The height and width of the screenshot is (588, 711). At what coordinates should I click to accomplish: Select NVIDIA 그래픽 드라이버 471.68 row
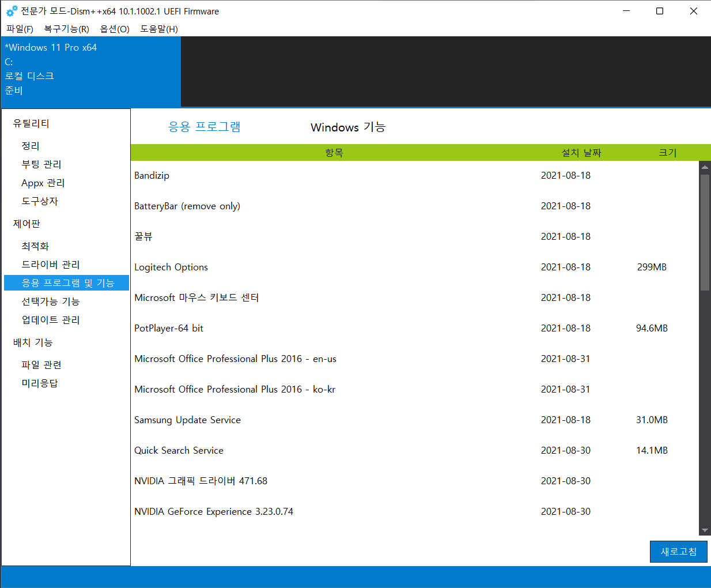(x=415, y=481)
